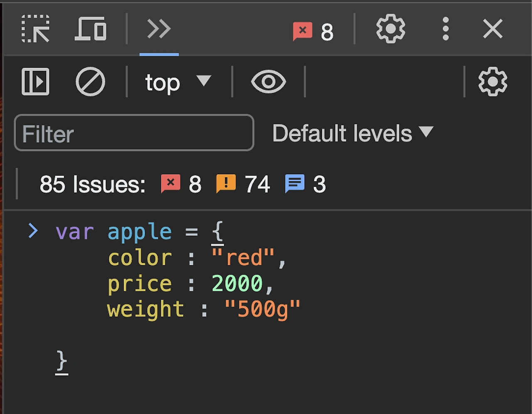
Task: Click the red page errors icon in issues bar
Action: tap(170, 183)
